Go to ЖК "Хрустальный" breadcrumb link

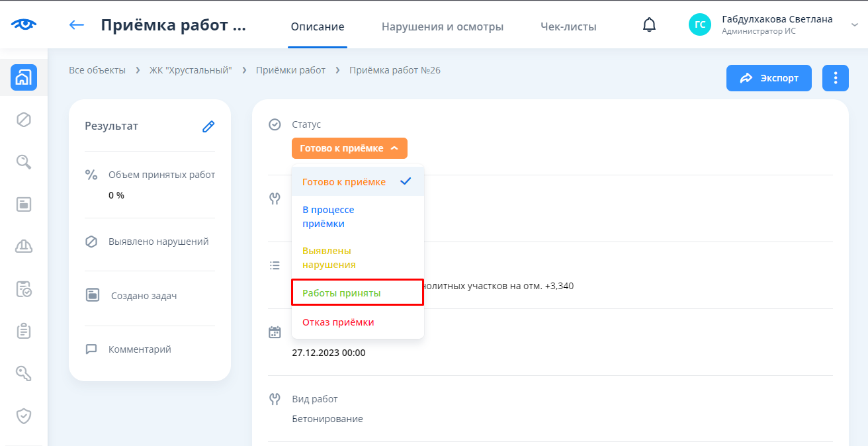click(x=191, y=70)
